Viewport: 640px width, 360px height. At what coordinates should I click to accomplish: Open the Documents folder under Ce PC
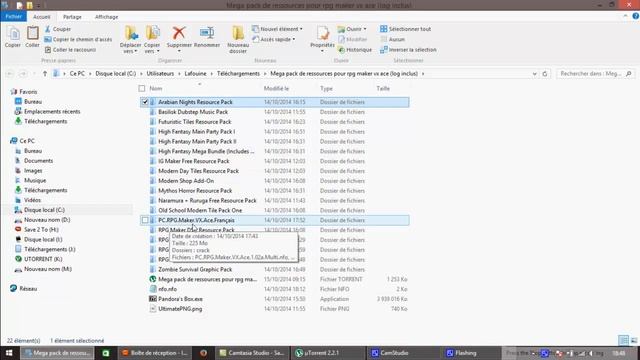coord(38,161)
